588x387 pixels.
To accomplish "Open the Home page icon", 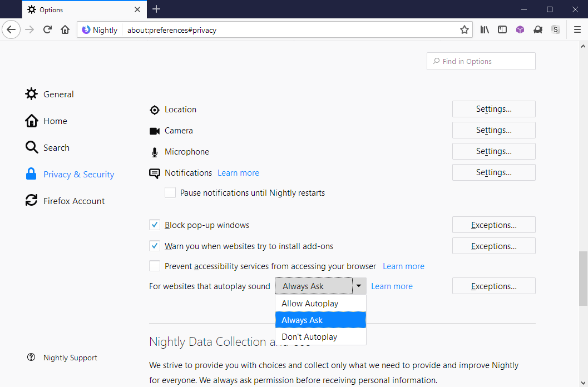I will coord(65,29).
